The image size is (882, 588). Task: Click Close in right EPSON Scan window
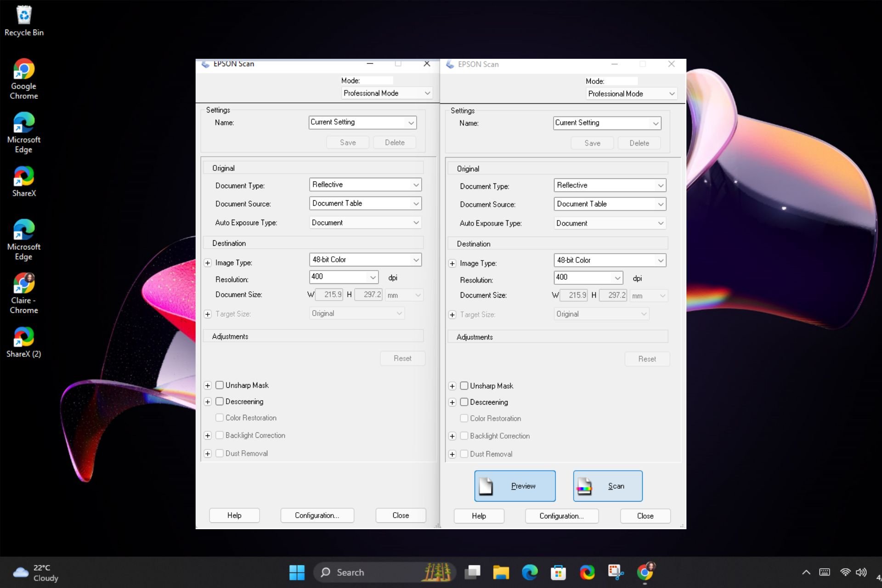[x=645, y=516]
